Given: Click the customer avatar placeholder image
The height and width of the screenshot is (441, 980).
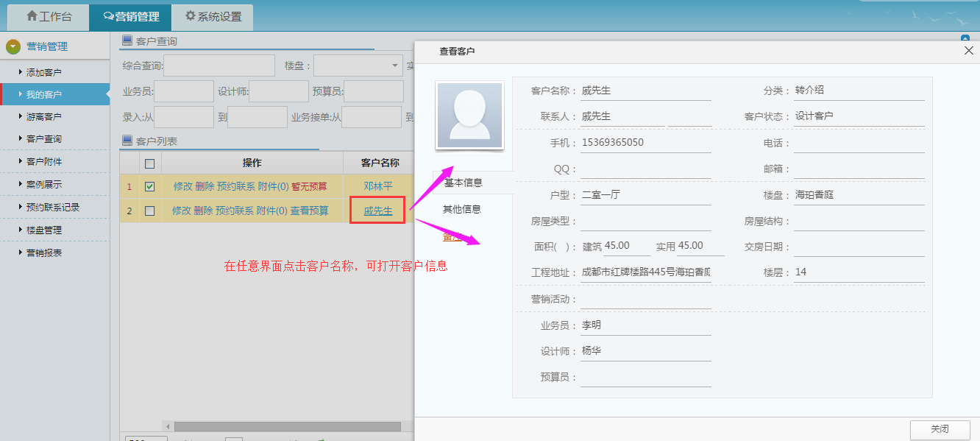Looking at the screenshot, I should [x=469, y=115].
